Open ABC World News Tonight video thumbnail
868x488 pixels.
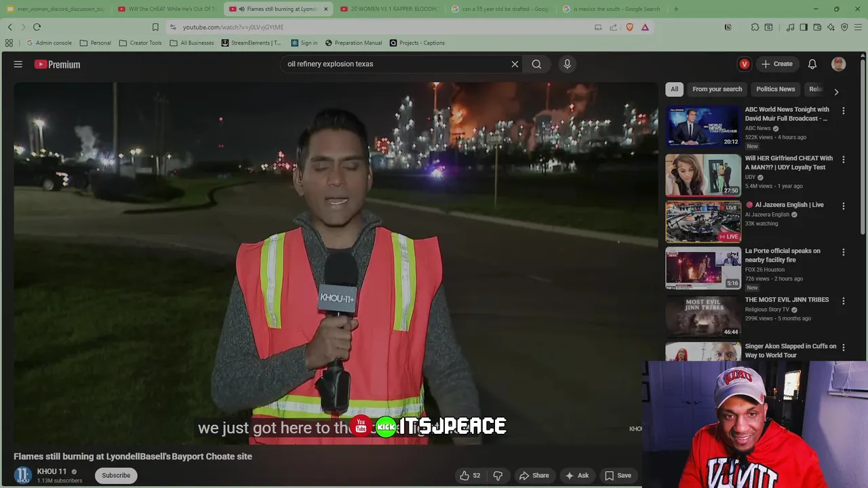[x=703, y=127]
